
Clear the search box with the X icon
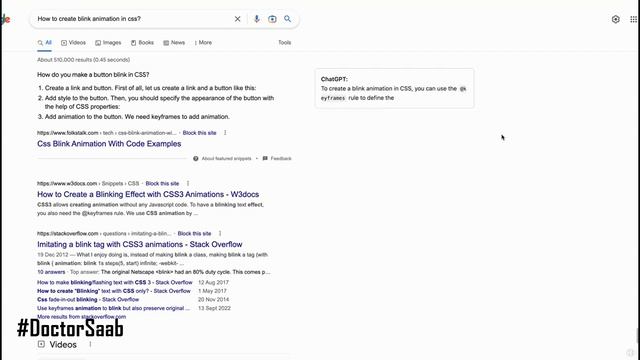pos(238,19)
